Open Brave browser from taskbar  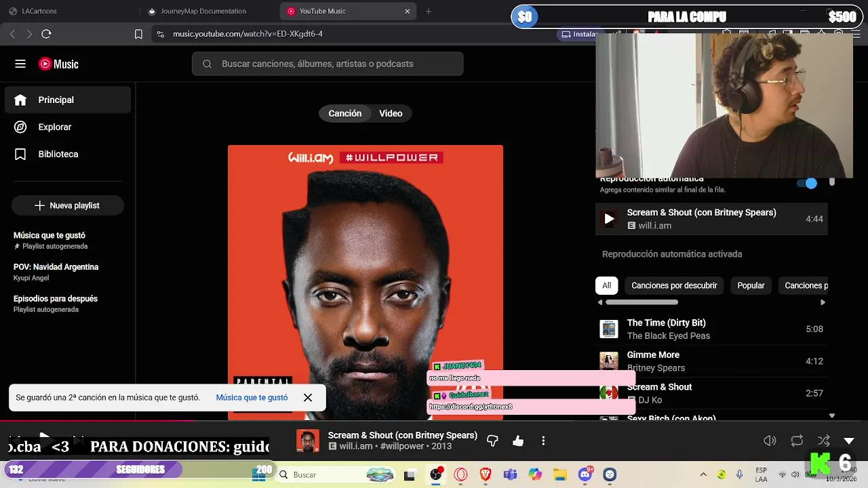[x=486, y=474]
